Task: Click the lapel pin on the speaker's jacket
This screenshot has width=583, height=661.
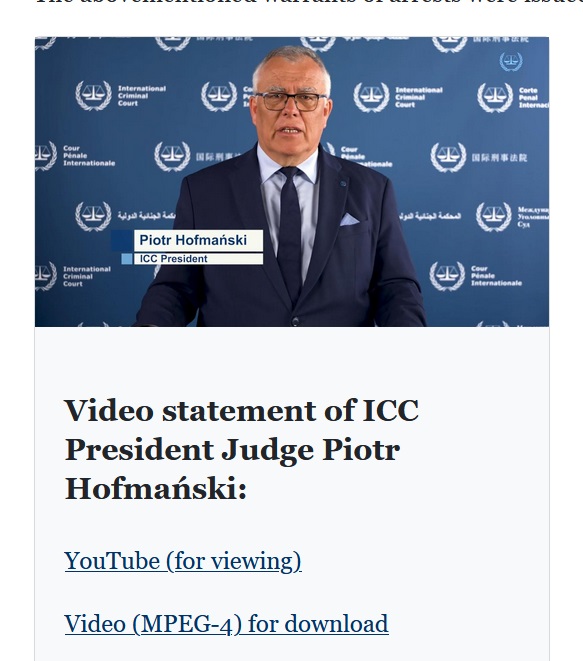Action: tap(343, 184)
